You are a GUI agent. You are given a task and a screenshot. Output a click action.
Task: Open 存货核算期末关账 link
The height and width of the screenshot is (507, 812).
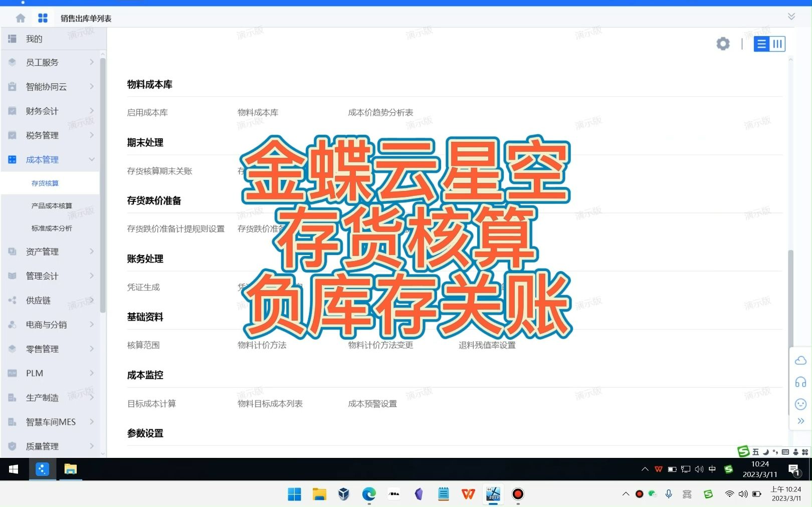point(160,171)
